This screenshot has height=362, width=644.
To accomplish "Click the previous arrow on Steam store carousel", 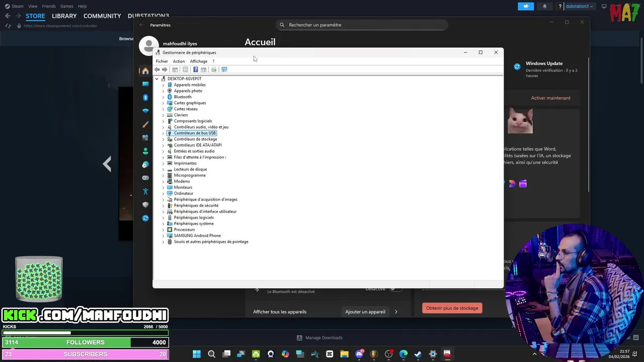I will pos(107,164).
